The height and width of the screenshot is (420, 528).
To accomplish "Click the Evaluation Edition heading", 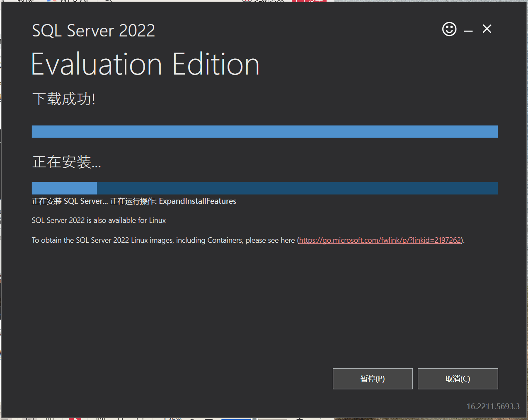I will click(x=145, y=64).
